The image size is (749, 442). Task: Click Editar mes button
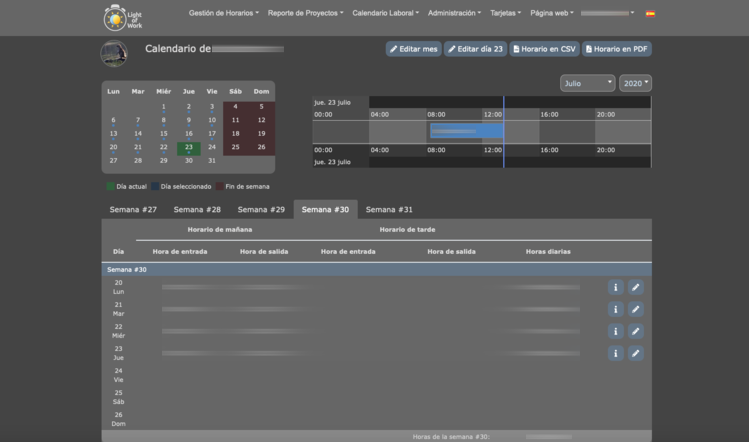(413, 49)
